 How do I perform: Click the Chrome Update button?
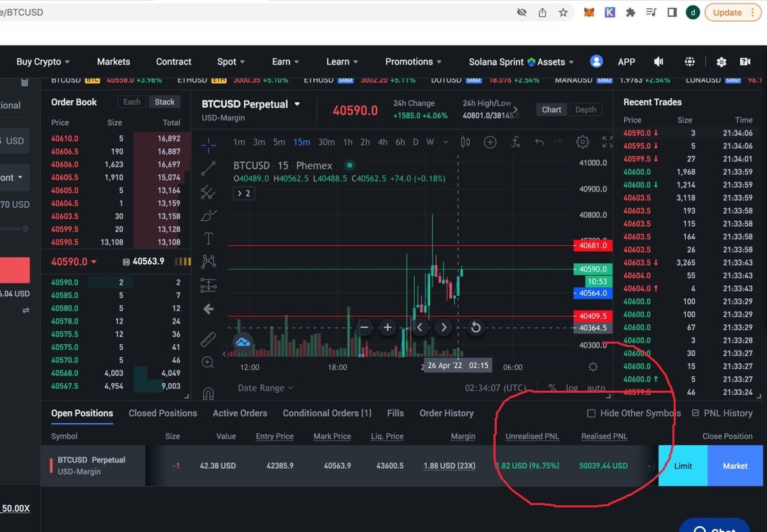click(732, 12)
